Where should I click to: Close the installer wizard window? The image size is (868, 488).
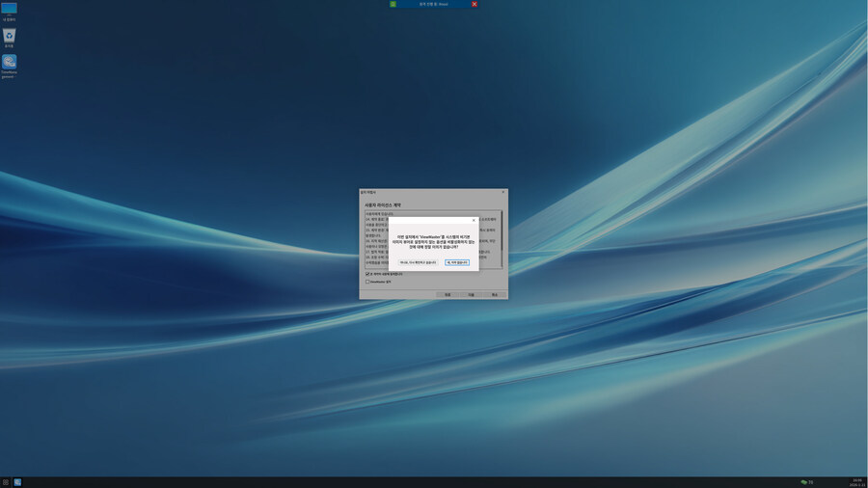point(502,192)
